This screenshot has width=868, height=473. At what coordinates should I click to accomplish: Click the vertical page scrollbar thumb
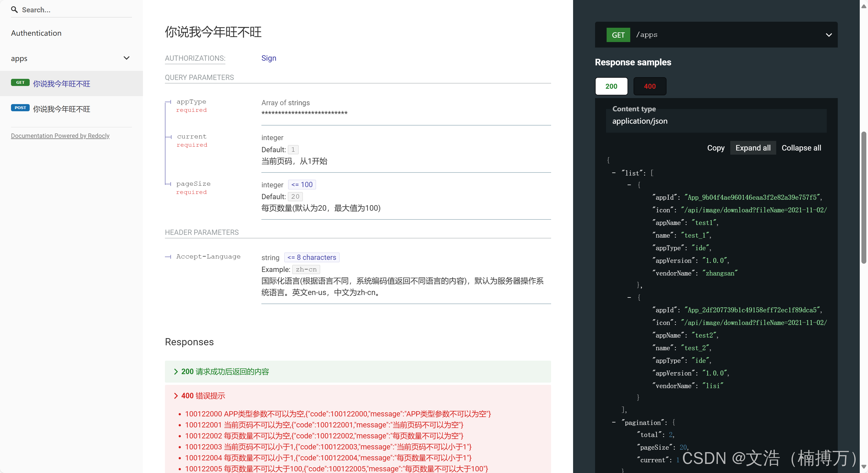coord(863,198)
